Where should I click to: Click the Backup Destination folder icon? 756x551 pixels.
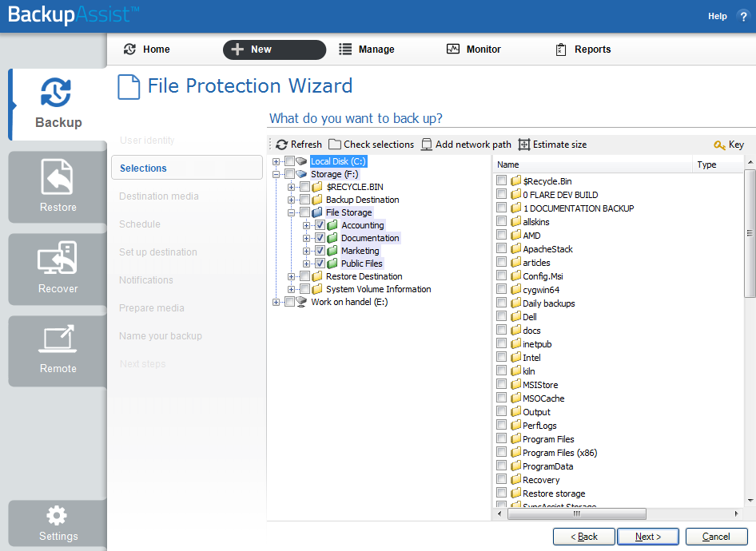tap(317, 200)
